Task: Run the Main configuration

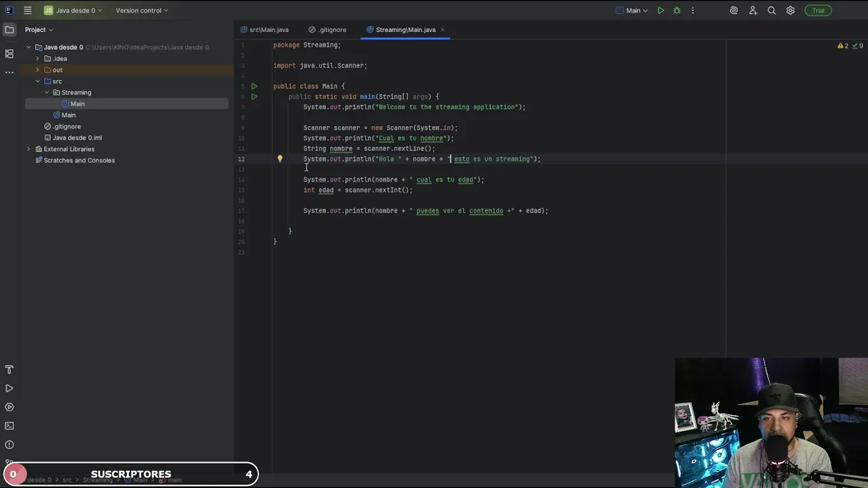Action: [x=660, y=10]
